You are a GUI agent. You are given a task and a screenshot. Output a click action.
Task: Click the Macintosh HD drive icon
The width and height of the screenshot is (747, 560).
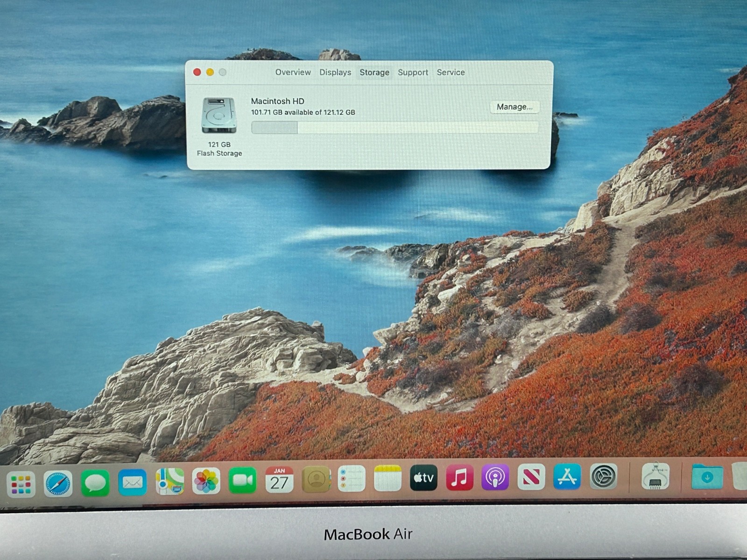pyautogui.click(x=219, y=115)
